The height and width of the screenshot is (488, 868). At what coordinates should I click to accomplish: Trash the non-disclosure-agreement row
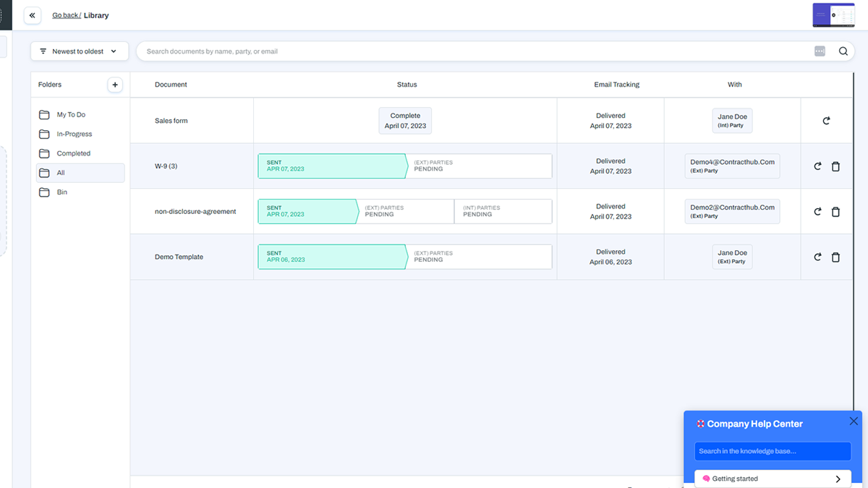[835, 212]
